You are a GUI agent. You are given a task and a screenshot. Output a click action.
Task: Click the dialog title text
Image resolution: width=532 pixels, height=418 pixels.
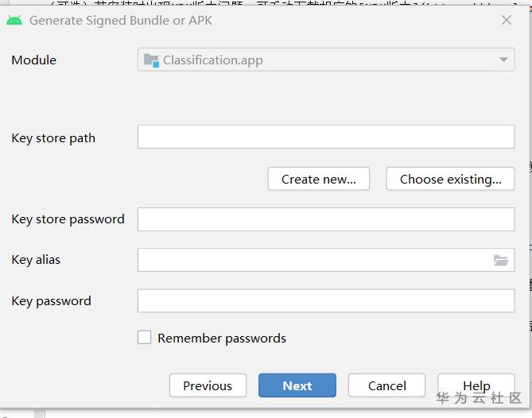tap(121, 20)
